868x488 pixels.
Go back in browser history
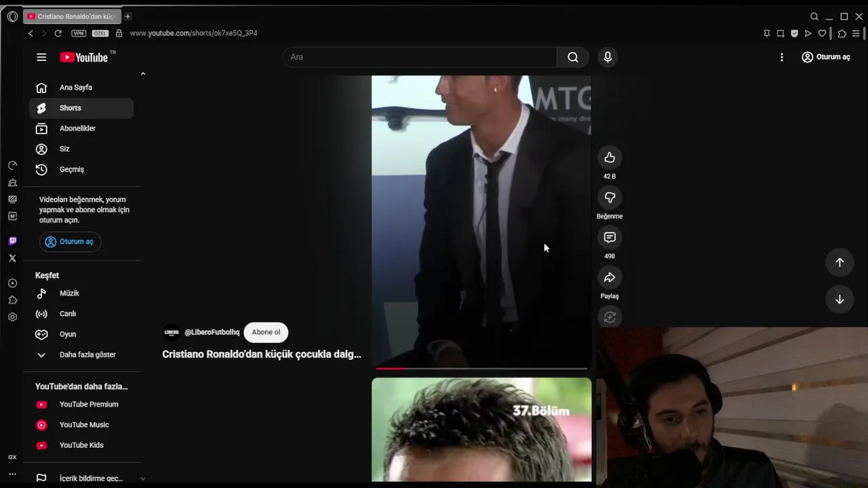(x=31, y=33)
